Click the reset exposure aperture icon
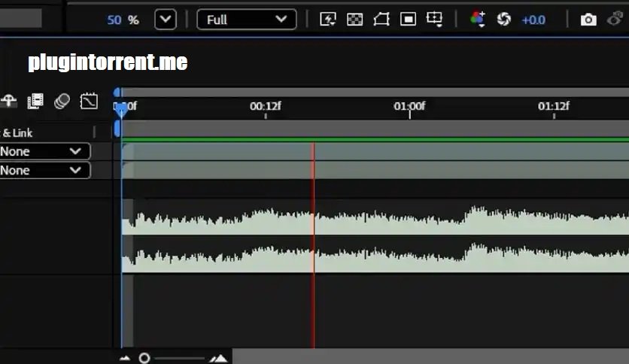629x364 pixels. (504, 20)
